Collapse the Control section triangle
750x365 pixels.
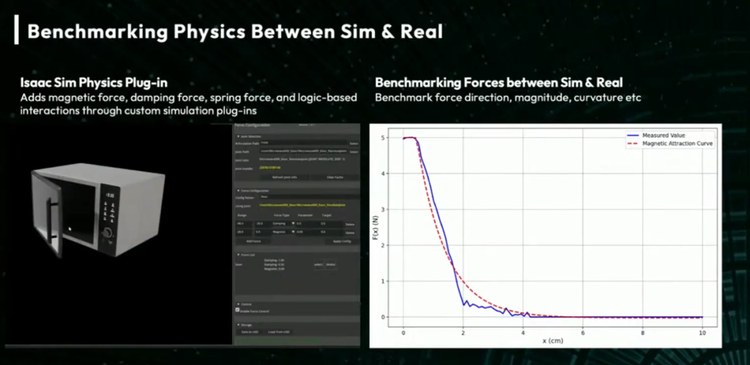click(x=239, y=304)
